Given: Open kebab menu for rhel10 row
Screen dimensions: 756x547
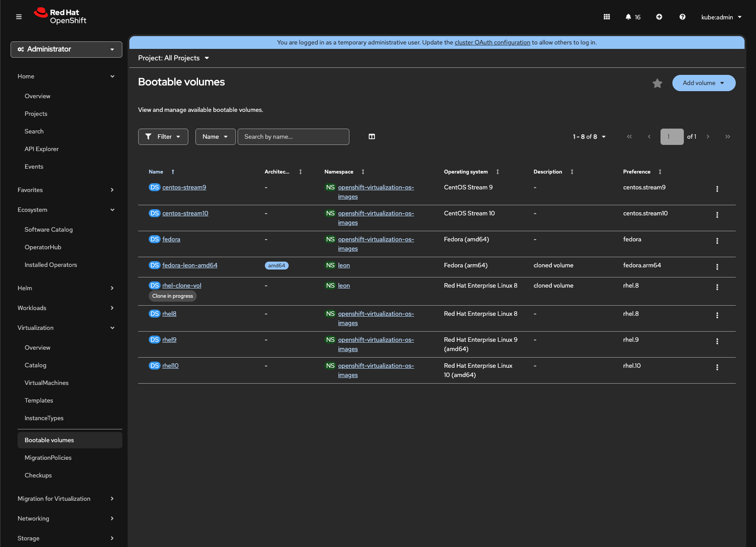Looking at the screenshot, I should coord(717,367).
